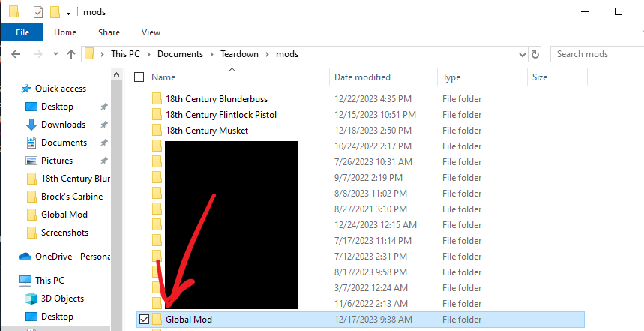The width and height of the screenshot is (644, 331).
Task: Switch to the View ribbon tab
Action: click(151, 32)
